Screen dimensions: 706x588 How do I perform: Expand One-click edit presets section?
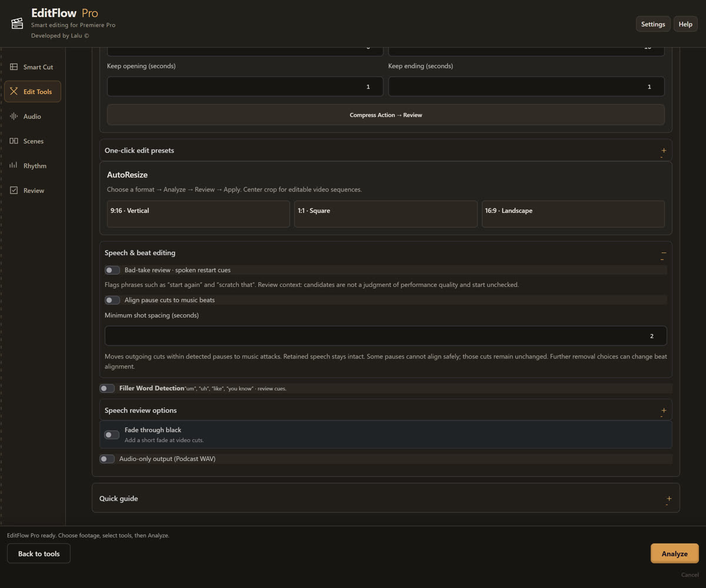point(386,151)
